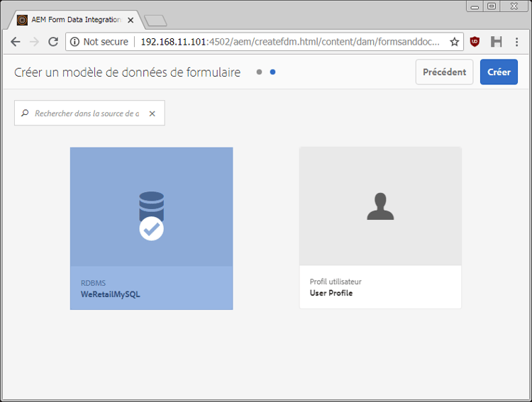Switch to the AEM Form Data Integration tab

click(76, 20)
